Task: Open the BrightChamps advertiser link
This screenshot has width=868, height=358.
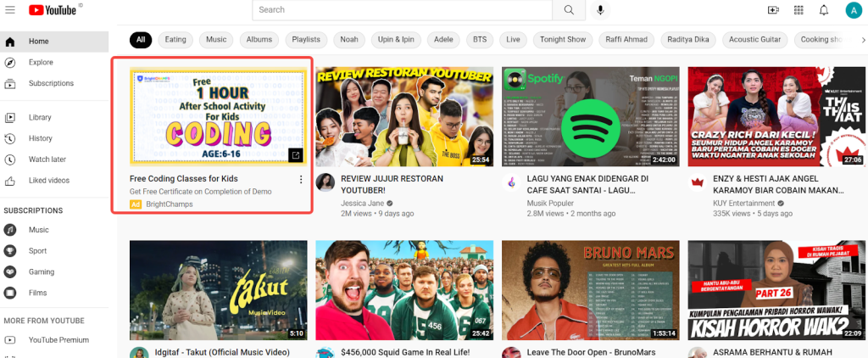Action: 170,204
